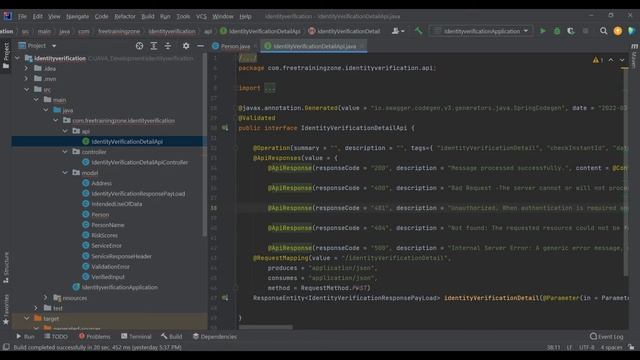Open Search Everywhere magnifier icon
The height and width of the screenshot is (360, 640).
click(x=603, y=31)
